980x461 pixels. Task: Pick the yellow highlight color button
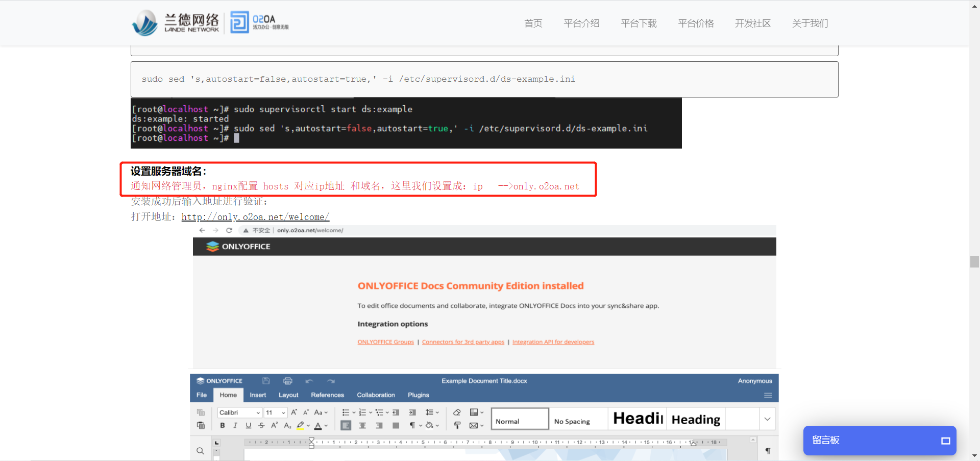click(x=301, y=425)
